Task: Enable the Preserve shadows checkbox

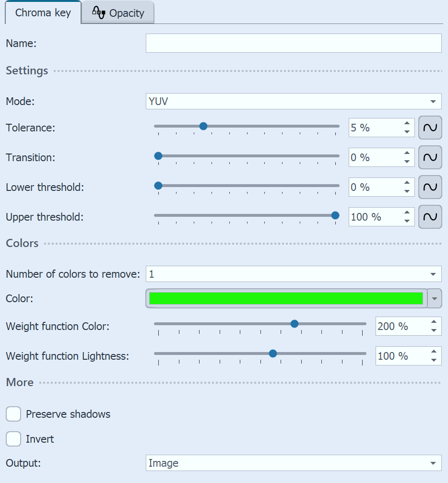Action: click(13, 414)
